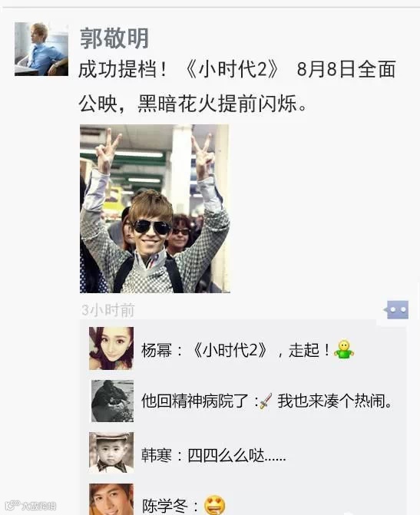Image resolution: width=420 pixels, height=515 pixels.
Task: Reply to the comment 四四么么哒
Action: pos(236,456)
